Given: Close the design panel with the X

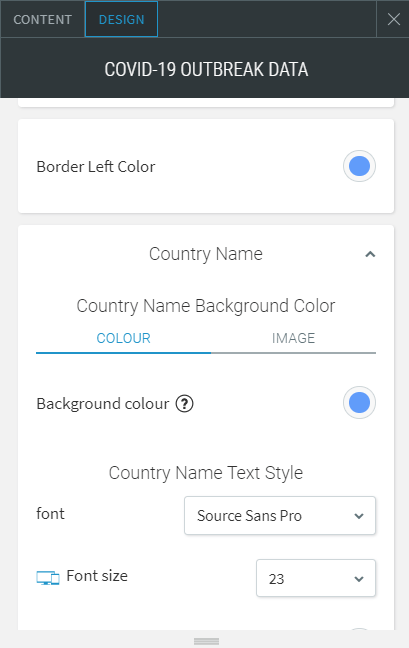Looking at the screenshot, I should 393,19.
